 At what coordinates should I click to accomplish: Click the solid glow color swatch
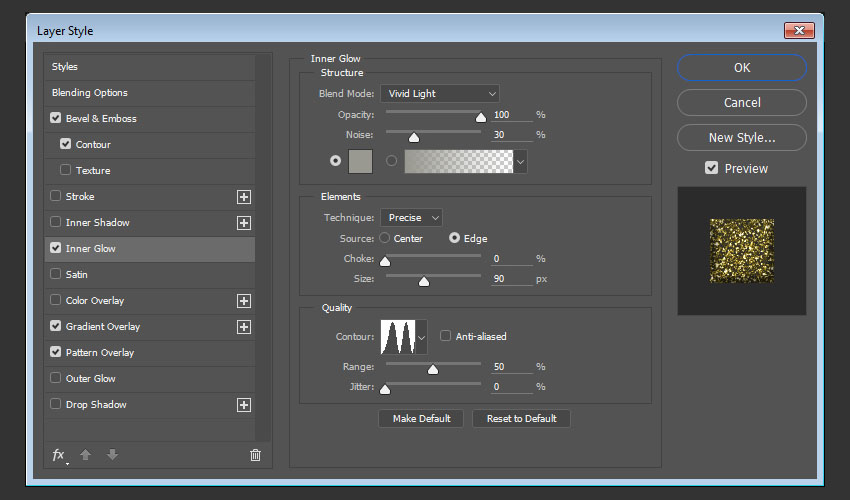[360, 160]
